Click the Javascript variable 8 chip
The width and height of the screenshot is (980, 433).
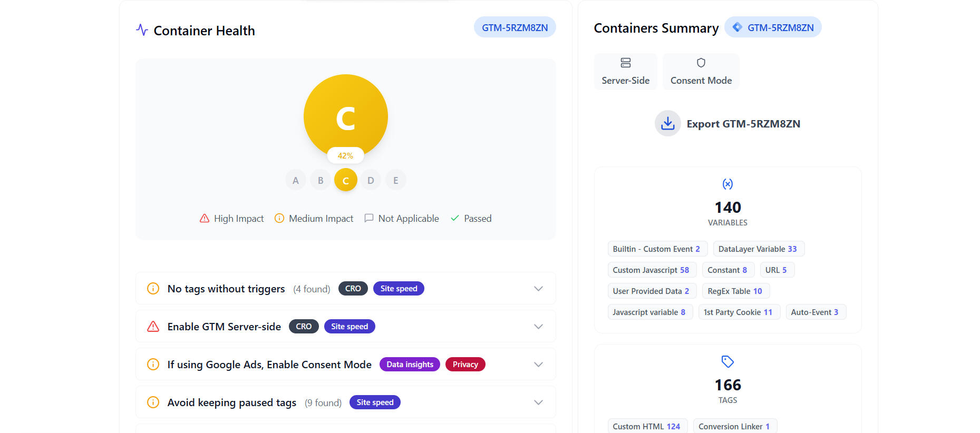(649, 312)
